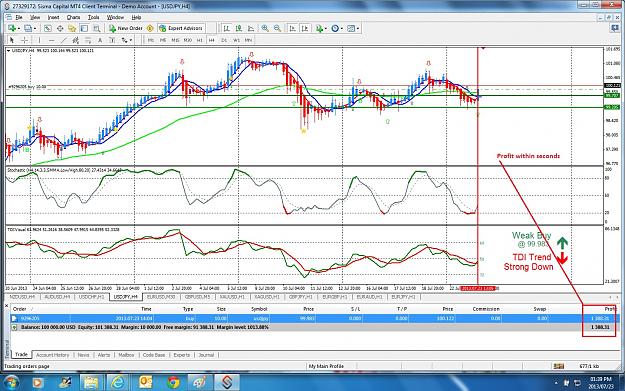Open the Arrows objects dropdown
Screen dimensions: 625x391
pos(126,40)
